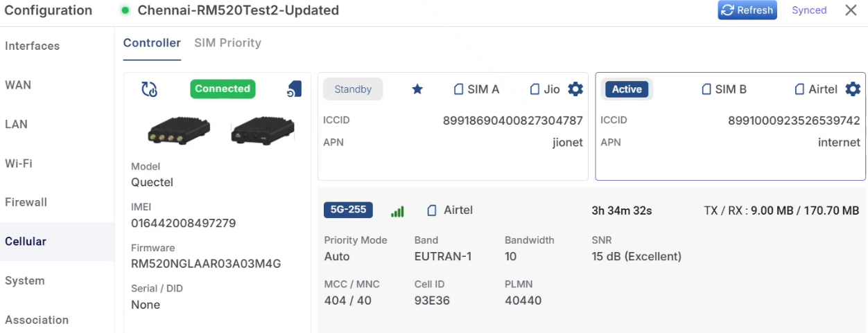Switch to the SIM Priority tab
Image resolution: width=868 pixels, height=333 pixels.
click(227, 43)
